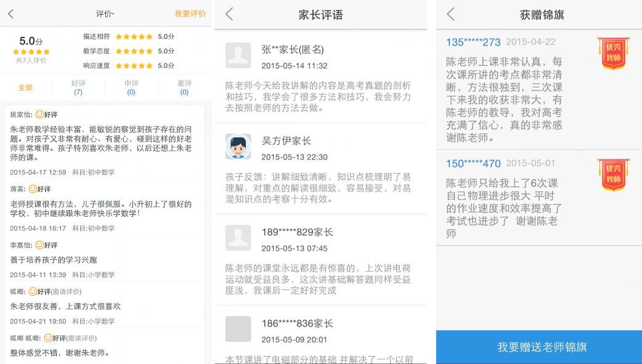
Task: Tap smiley icon beside 姚家怡 review
Action: pyautogui.click(x=39, y=115)
